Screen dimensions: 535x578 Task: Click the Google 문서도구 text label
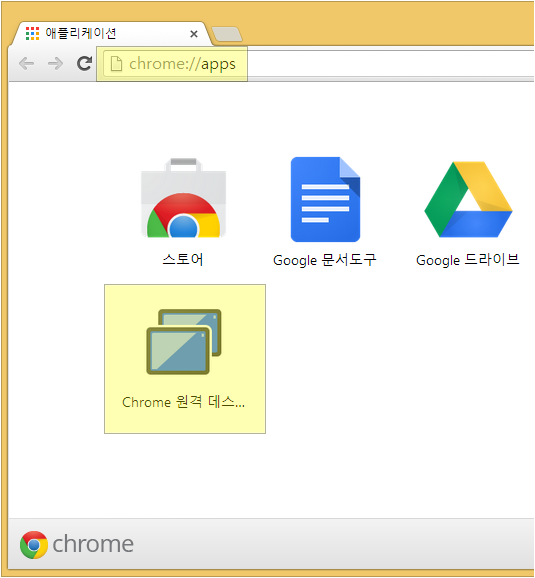[x=324, y=260]
